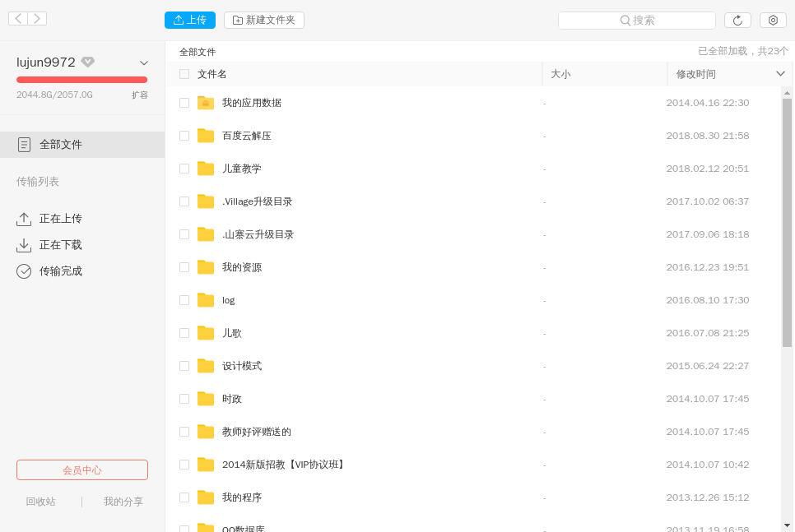Click the refresh icon near the search box
Screen dimensions: 795x532
[737, 20]
